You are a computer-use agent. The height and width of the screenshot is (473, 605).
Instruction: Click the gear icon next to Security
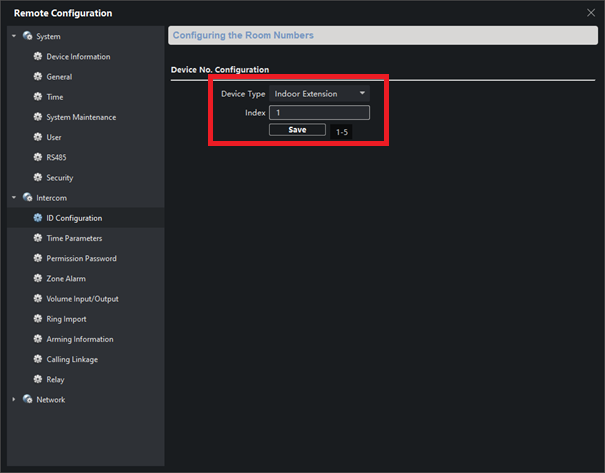click(38, 178)
